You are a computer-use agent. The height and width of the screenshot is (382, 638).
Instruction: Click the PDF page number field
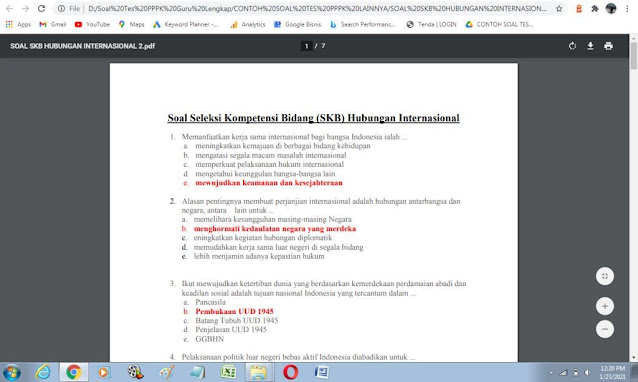point(306,46)
